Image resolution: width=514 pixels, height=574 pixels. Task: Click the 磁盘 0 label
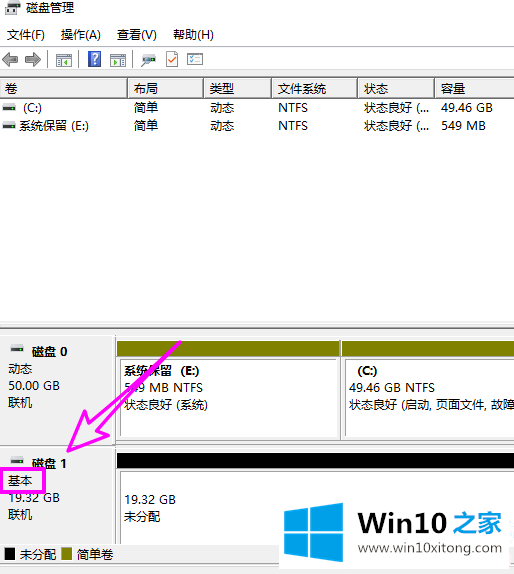coord(49,352)
